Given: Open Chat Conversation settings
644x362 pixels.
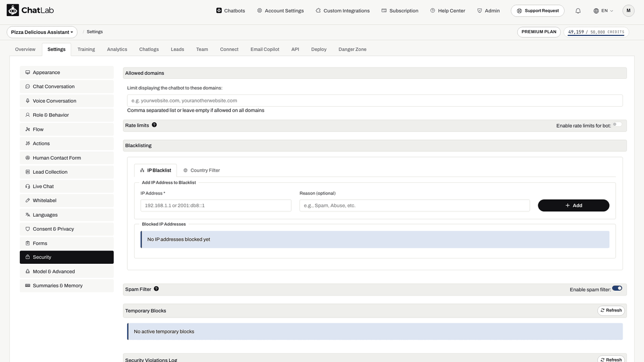Looking at the screenshot, I should [67, 86].
